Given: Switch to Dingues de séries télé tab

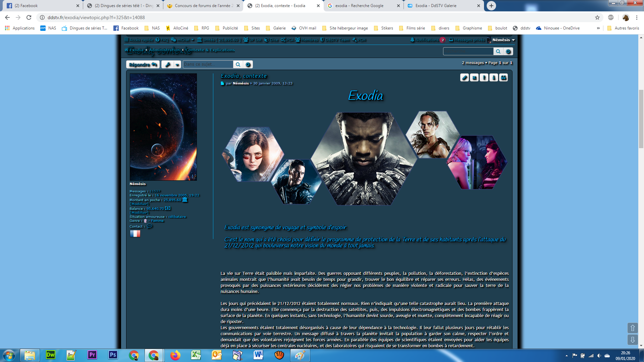Looking at the screenshot, I should (123, 6).
